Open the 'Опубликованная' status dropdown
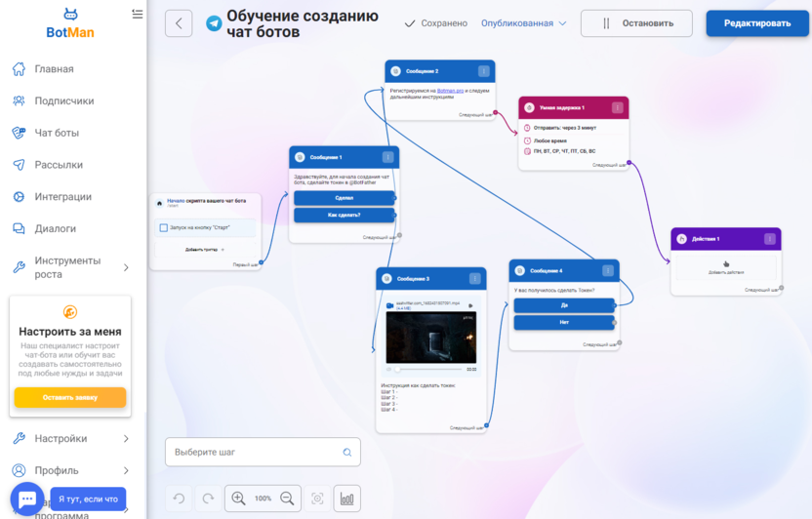Screen dimensions: 812x519 pos(523,23)
